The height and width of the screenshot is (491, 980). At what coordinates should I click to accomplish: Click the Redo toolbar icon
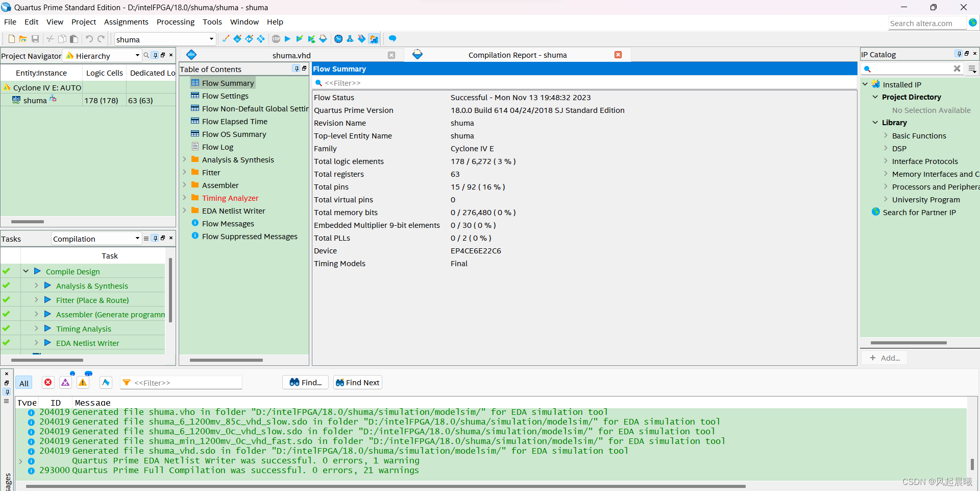(101, 39)
